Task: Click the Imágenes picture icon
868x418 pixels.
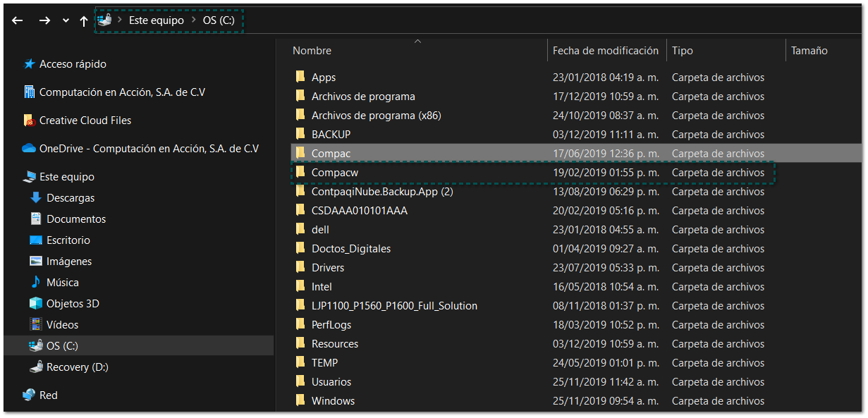Action: tap(36, 262)
